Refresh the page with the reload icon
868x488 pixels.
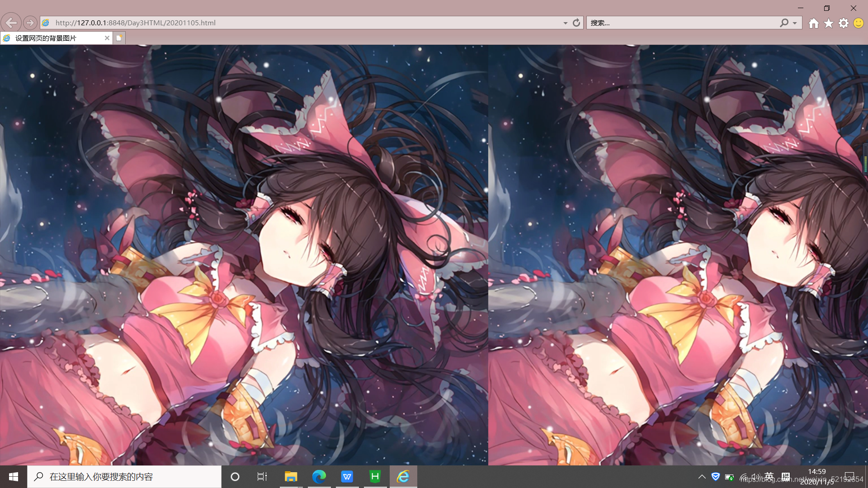[576, 23]
